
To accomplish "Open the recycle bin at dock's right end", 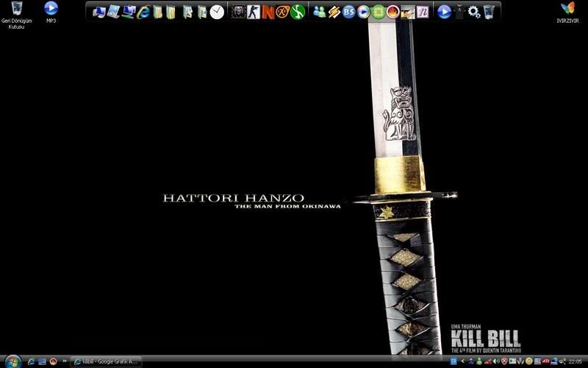I will point(489,12).
